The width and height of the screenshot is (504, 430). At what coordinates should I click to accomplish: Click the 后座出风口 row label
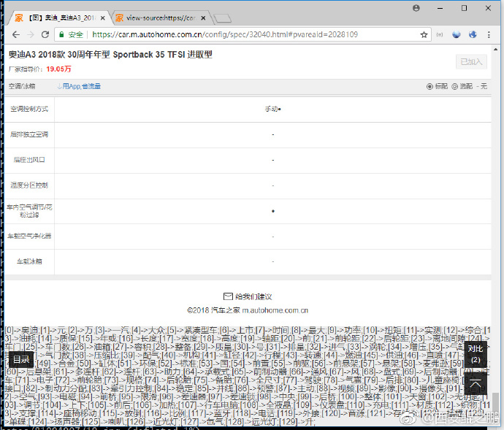click(29, 160)
